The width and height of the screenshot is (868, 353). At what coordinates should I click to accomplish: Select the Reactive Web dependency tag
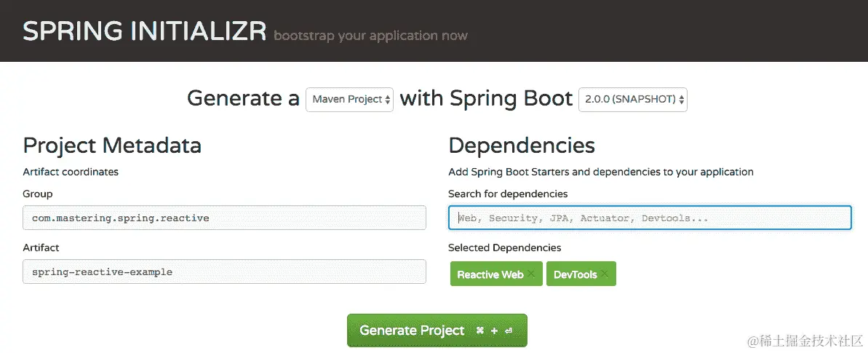tap(496, 274)
